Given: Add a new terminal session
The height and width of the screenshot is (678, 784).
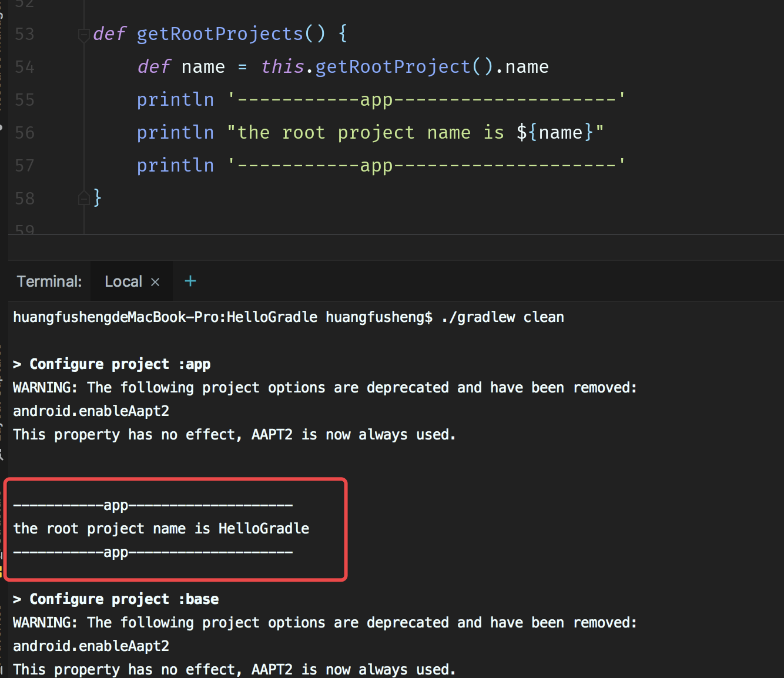Looking at the screenshot, I should pos(190,281).
